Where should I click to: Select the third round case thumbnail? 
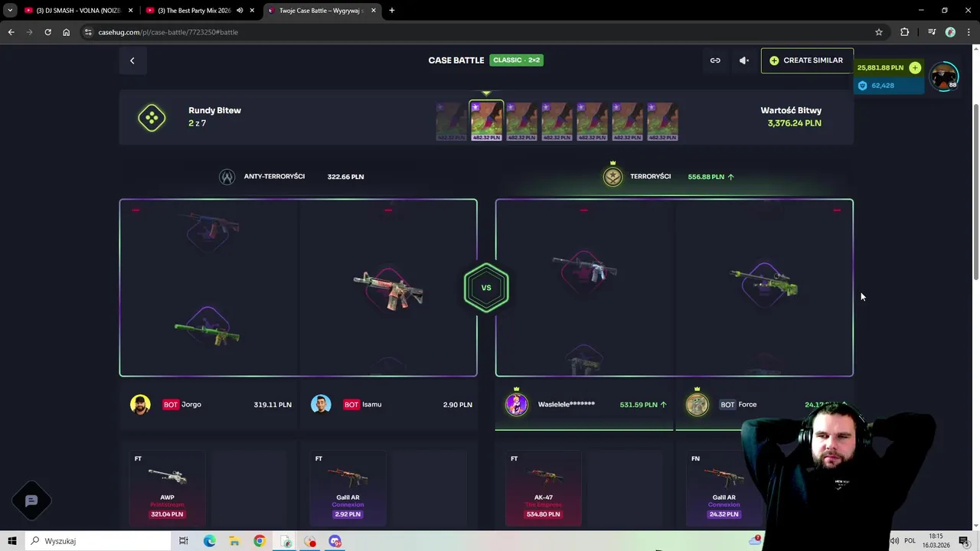tap(521, 122)
